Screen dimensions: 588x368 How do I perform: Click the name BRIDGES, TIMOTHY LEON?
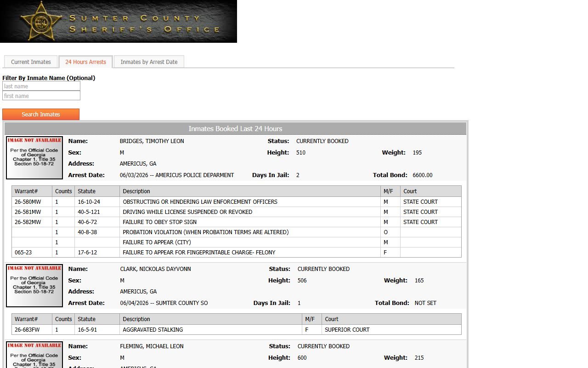coord(152,141)
